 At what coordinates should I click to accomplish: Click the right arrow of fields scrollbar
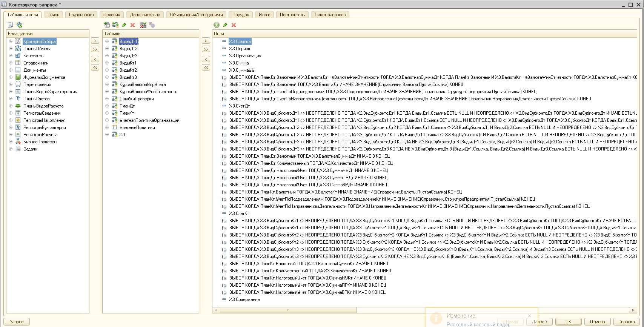633,310
